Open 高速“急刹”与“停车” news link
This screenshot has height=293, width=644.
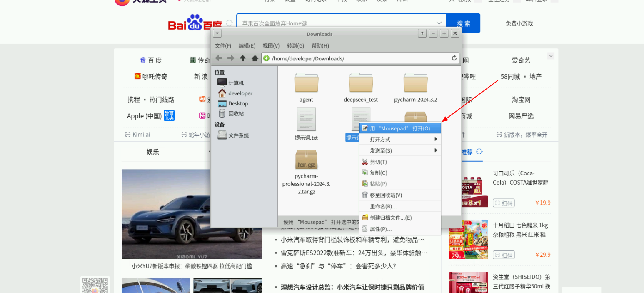338,266
